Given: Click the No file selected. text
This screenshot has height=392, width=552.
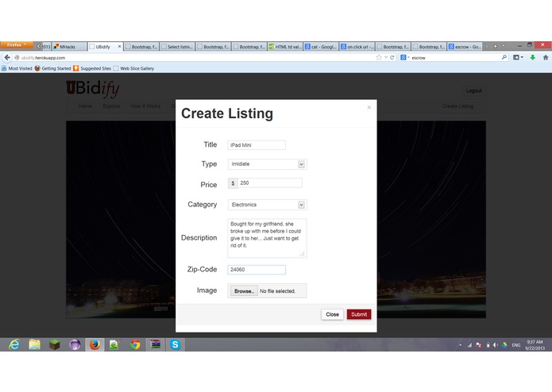Looking at the screenshot, I should coord(277,291).
